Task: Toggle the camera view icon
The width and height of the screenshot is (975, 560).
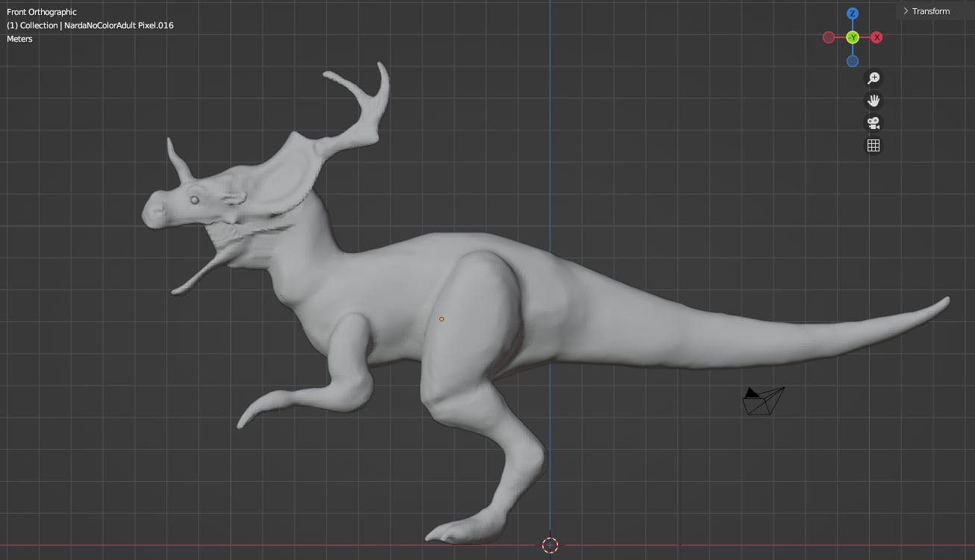Action: pyautogui.click(x=874, y=123)
